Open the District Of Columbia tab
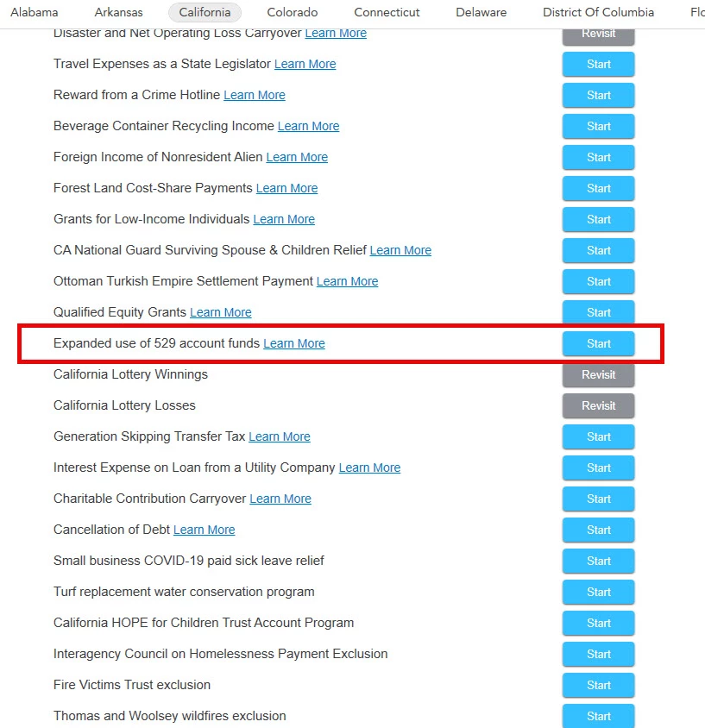The image size is (705, 728). 598,12
